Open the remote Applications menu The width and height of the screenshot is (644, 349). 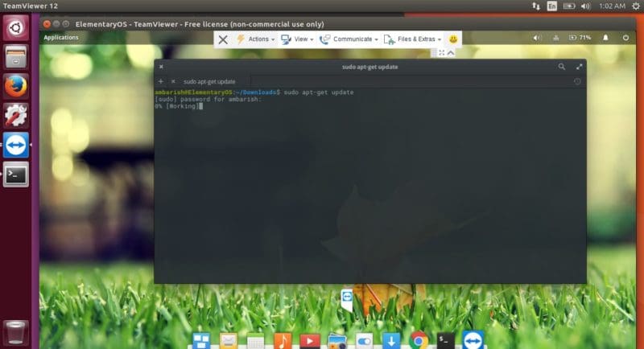pos(61,37)
